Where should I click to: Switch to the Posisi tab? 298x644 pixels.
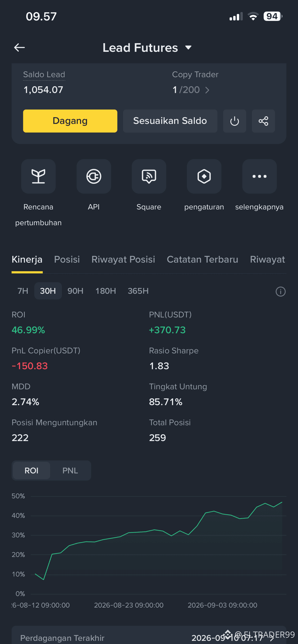[67, 259]
